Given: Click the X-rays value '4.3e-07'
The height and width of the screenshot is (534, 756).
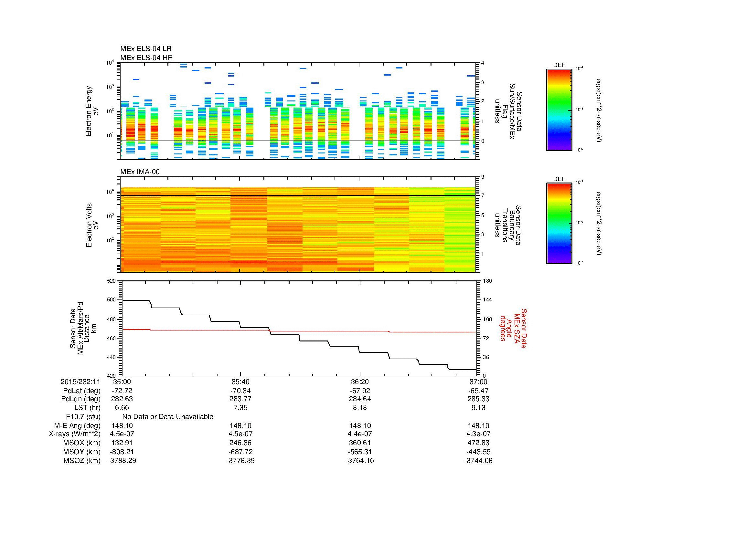Looking at the screenshot, I should click(478, 434).
